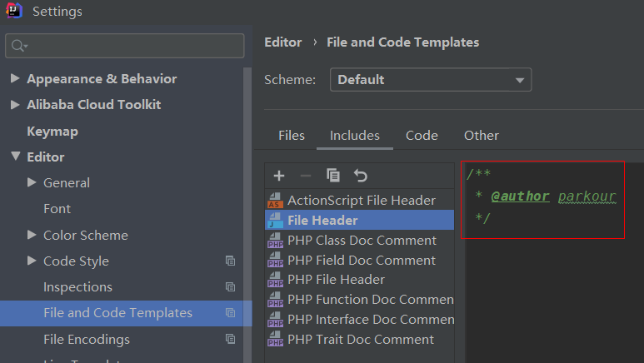
Task: Click the ActionScript File Header AS icon
Action: [275, 201]
